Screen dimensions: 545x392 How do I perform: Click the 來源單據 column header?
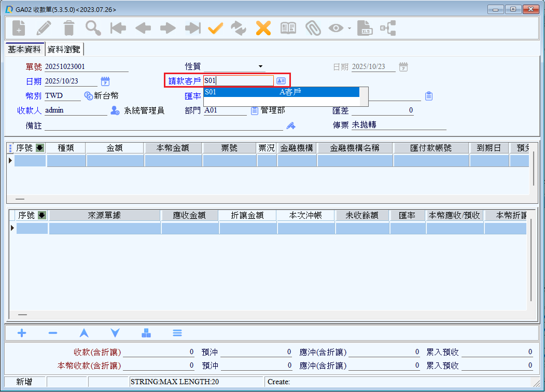104,215
